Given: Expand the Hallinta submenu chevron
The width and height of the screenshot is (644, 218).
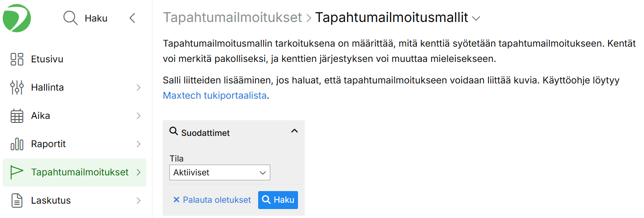Looking at the screenshot, I should (x=138, y=87).
